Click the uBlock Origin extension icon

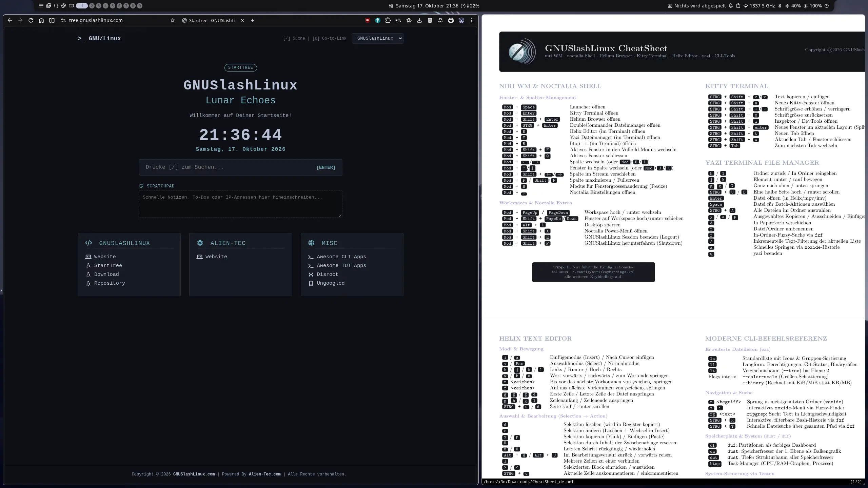click(367, 20)
